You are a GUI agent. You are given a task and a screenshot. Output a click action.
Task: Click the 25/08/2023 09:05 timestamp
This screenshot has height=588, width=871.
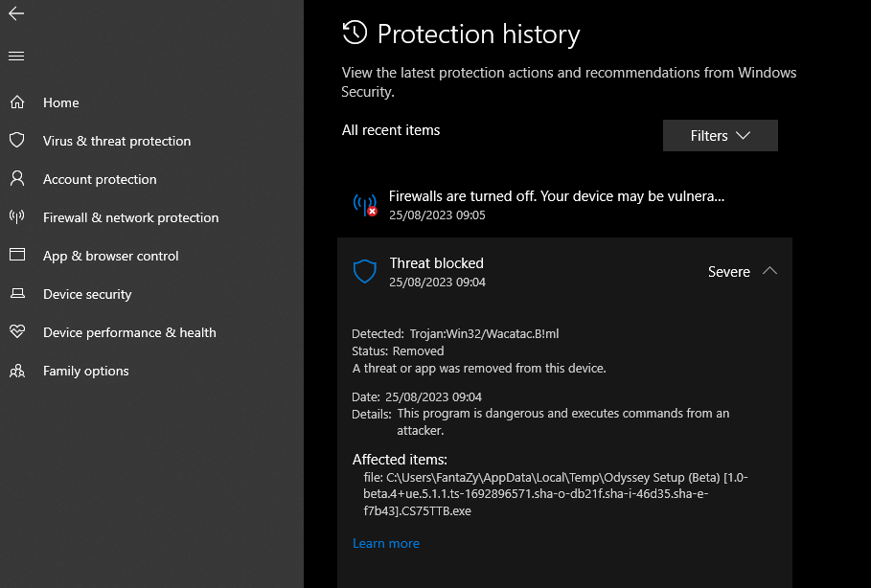[x=437, y=215]
